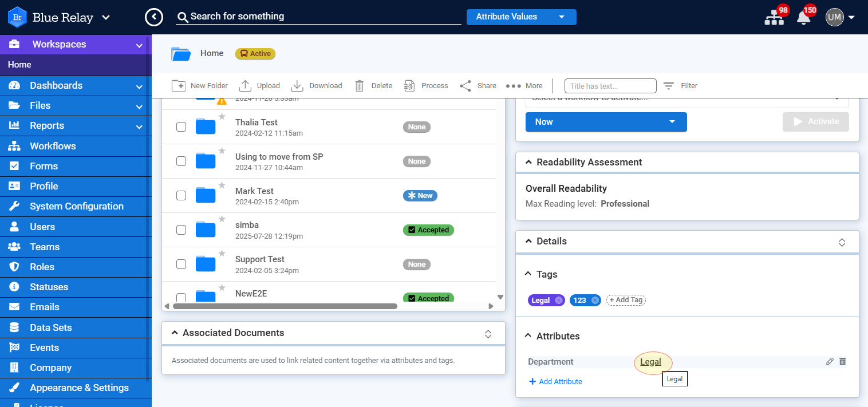The image size is (868, 407).
Task: Remove the Legal tag via x
Action: click(x=558, y=301)
